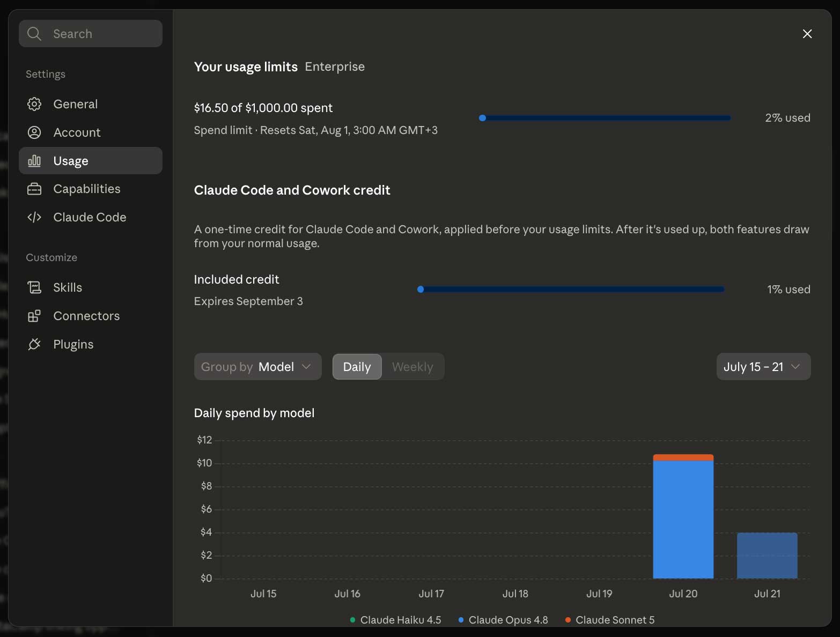
Task: Select the Plugins plug icon
Action: tap(34, 344)
